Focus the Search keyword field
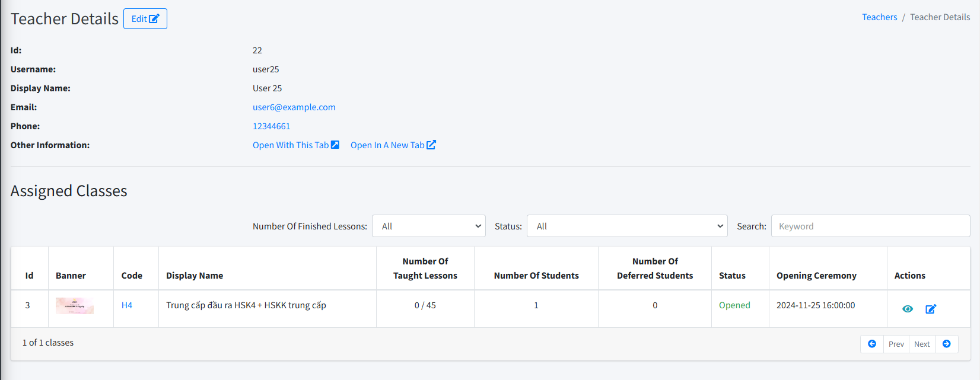Viewport: 980px width, 380px height. click(x=870, y=226)
